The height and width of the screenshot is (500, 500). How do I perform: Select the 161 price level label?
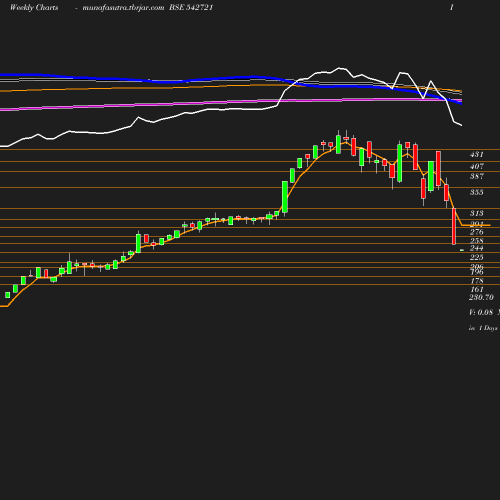[x=477, y=289]
